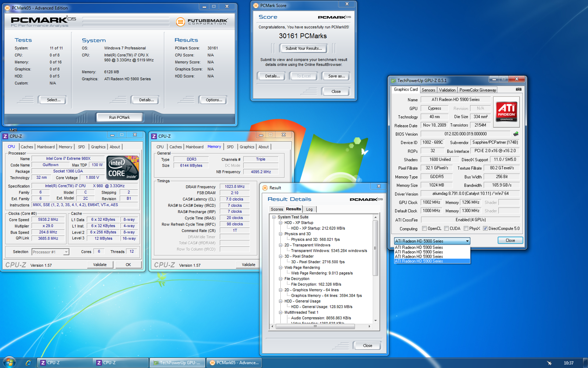Click the GPU-Z screenshot camera icon
588x368 pixels.
(519, 89)
